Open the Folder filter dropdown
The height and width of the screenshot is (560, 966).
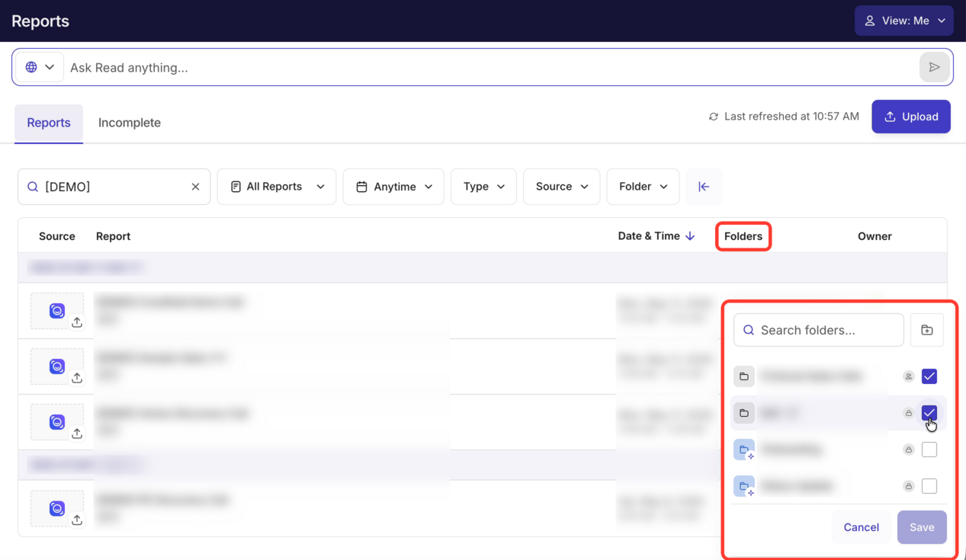643,187
